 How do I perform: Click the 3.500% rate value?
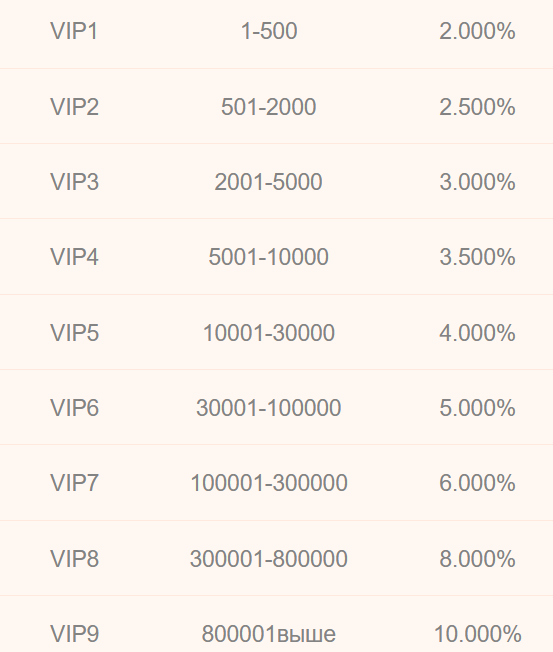[477, 257]
